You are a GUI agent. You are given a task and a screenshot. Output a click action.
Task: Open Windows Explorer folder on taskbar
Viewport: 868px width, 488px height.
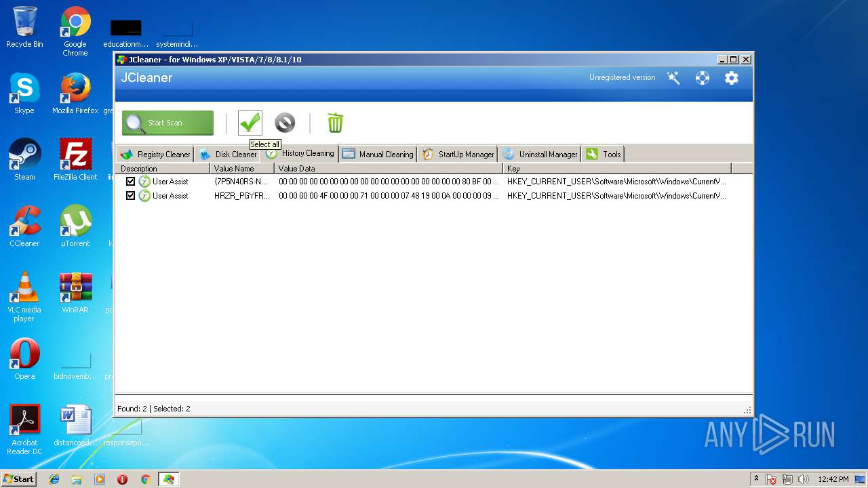coord(77,479)
